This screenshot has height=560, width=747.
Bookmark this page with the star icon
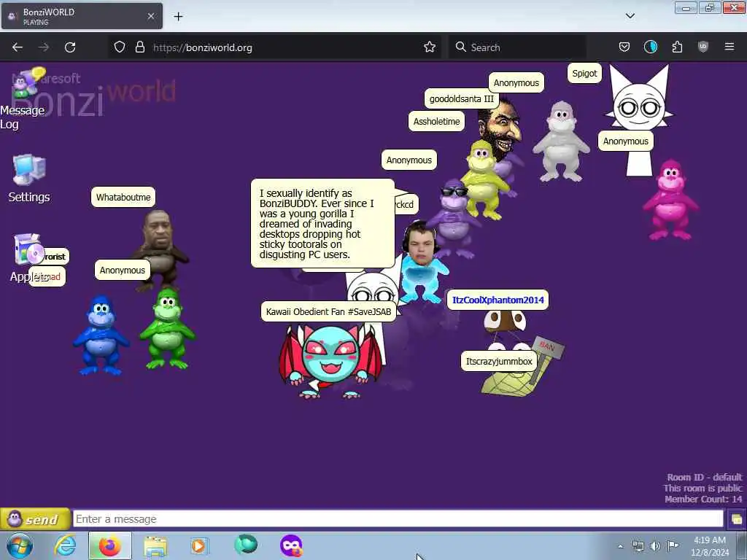(430, 47)
